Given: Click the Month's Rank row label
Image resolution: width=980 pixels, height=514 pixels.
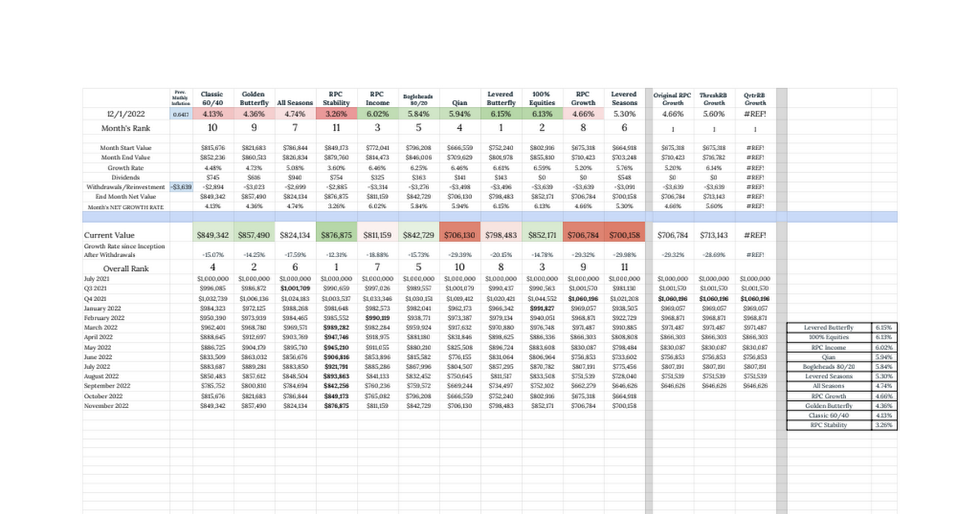Looking at the screenshot, I should click(x=124, y=128).
